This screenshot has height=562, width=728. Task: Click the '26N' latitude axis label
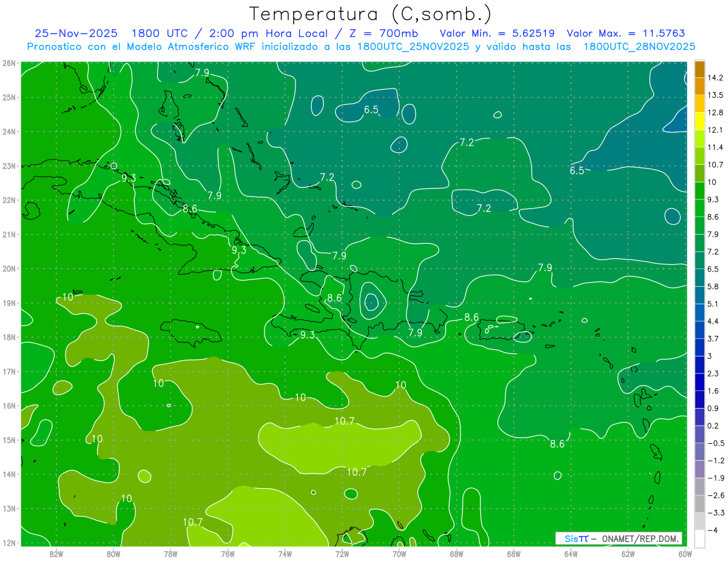[8, 63]
